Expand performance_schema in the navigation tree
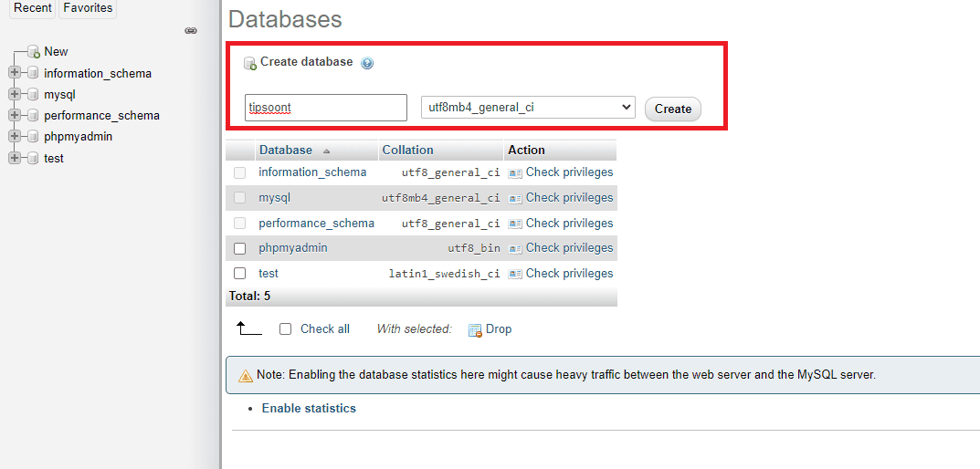Image resolution: width=980 pixels, height=469 pixels. pyautogui.click(x=15, y=116)
